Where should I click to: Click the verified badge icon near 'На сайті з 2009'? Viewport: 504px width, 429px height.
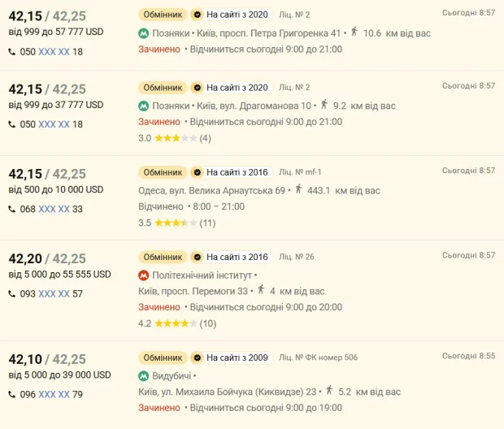pos(196,357)
